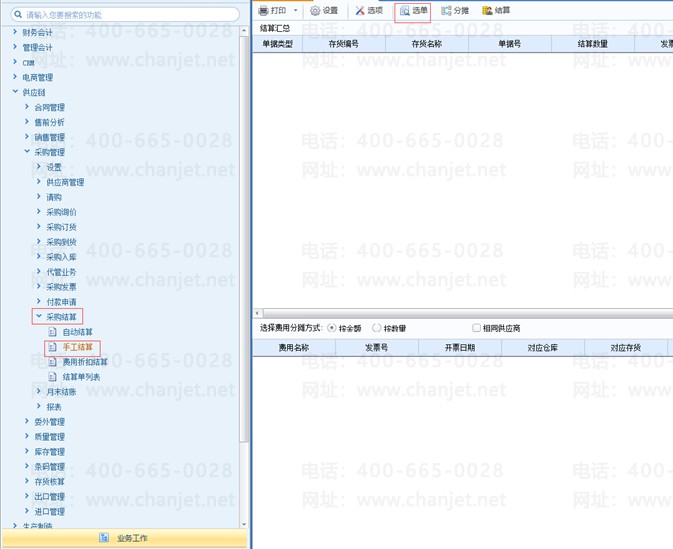Click the 结算 toolbar icon
Image resolution: width=673 pixels, height=549 pixels.
coord(487,11)
